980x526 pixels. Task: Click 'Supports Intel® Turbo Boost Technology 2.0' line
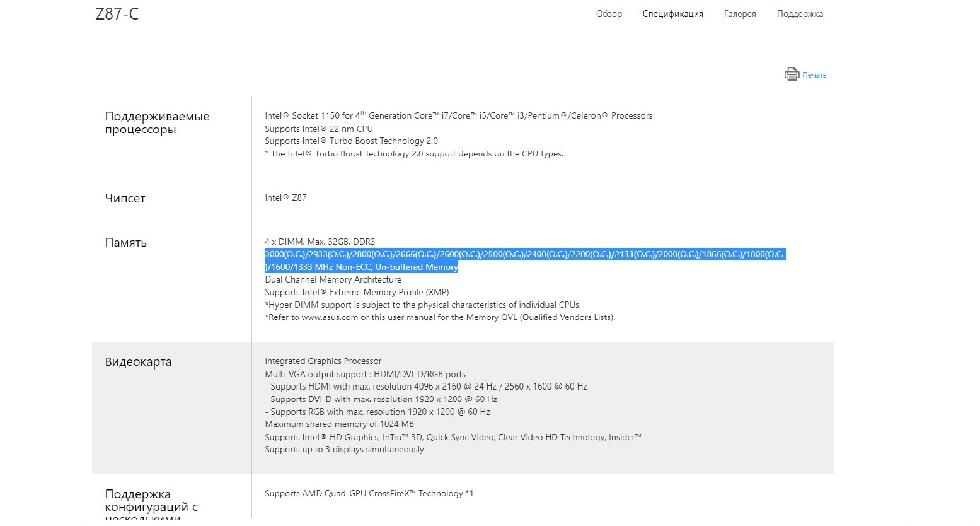(x=351, y=141)
